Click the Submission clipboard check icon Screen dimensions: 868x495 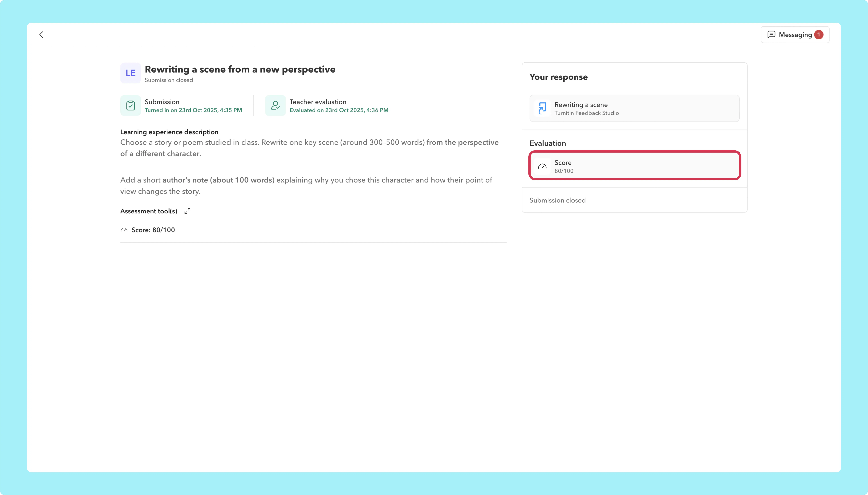(x=131, y=105)
